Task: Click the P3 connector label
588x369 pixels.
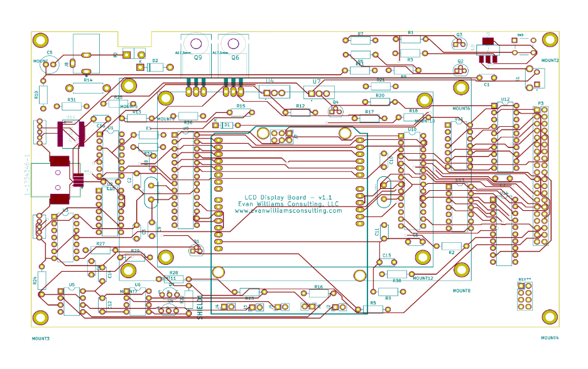Action: coord(541,104)
